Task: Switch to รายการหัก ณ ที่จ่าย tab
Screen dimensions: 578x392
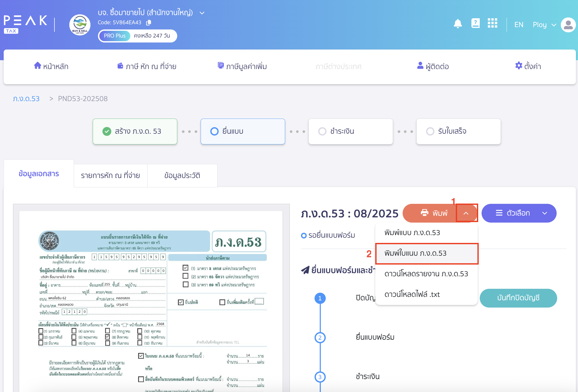Action: point(110,175)
